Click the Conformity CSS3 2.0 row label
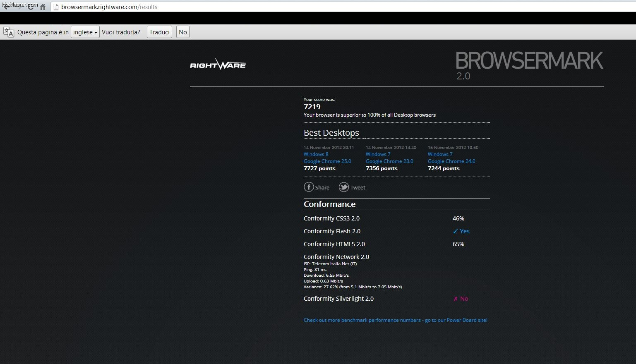Image resolution: width=636 pixels, height=364 pixels. pos(331,218)
